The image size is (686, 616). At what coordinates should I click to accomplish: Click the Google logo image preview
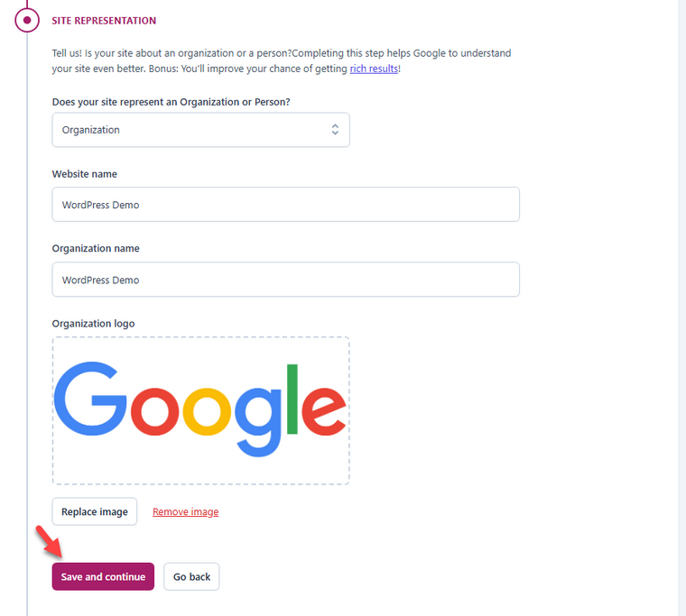[200, 410]
